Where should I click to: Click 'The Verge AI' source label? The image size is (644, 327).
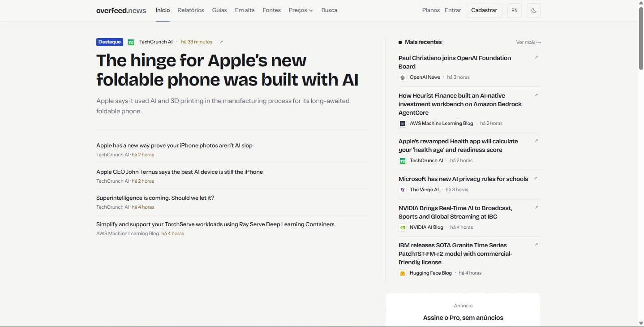pyautogui.click(x=424, y=190)
